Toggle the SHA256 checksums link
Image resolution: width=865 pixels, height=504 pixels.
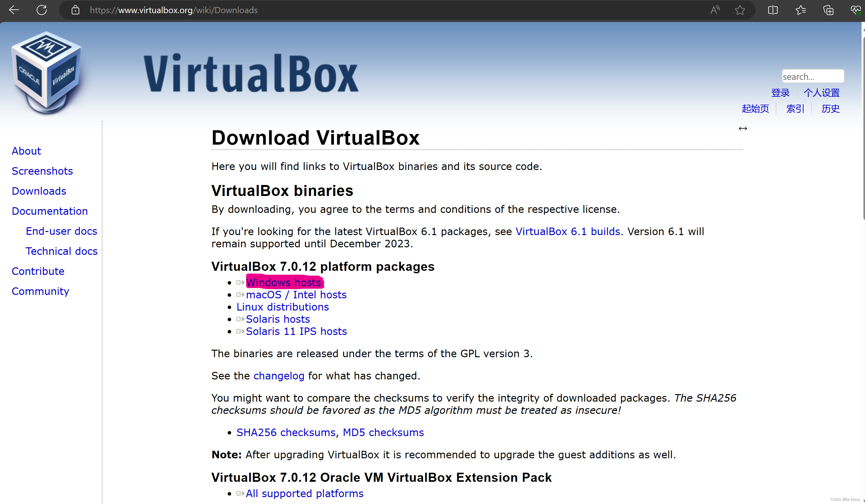pyautogui.click(x=286, y=432)
